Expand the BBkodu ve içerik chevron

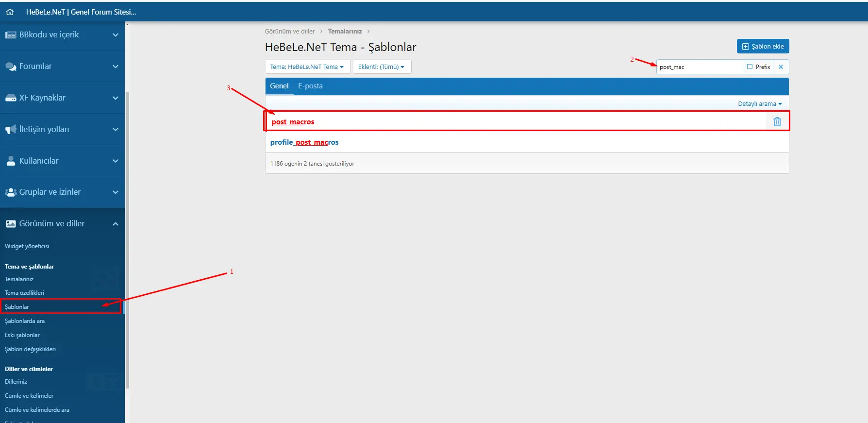click(x=116, y=35)
